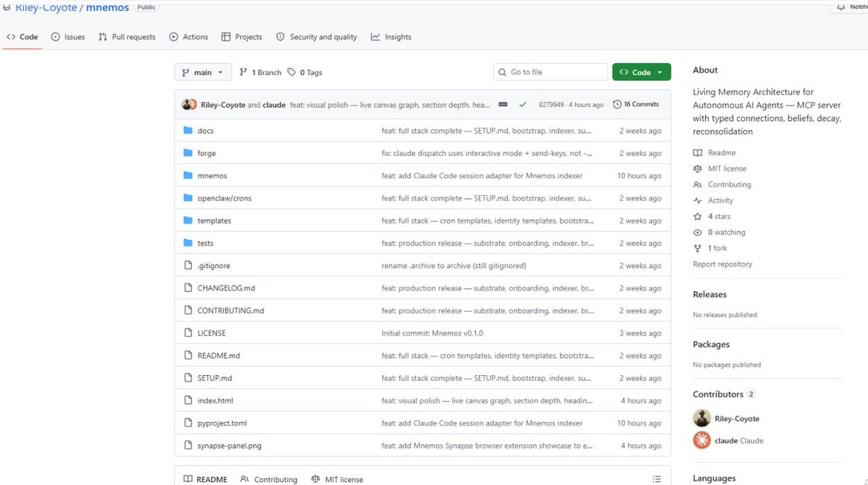Screen dimensions: 868x485
Task: Open commit hash 8279949
Action: (x=553, y=105)
